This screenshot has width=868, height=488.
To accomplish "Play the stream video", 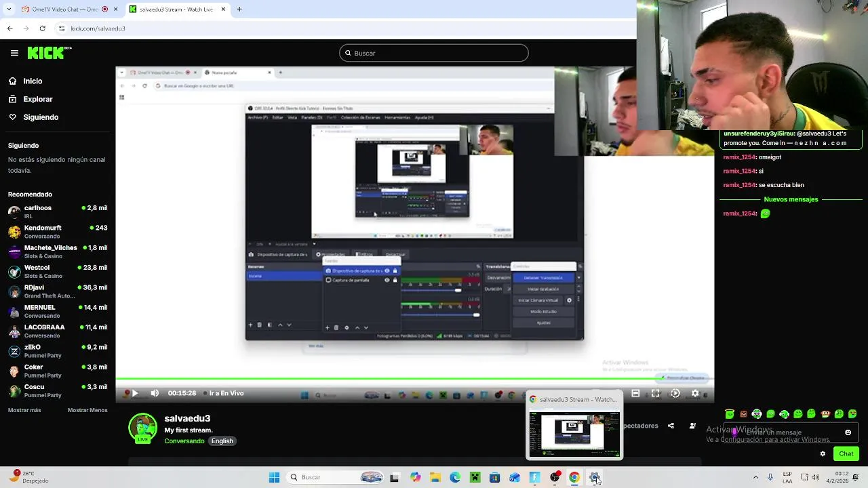I will 135,393.
